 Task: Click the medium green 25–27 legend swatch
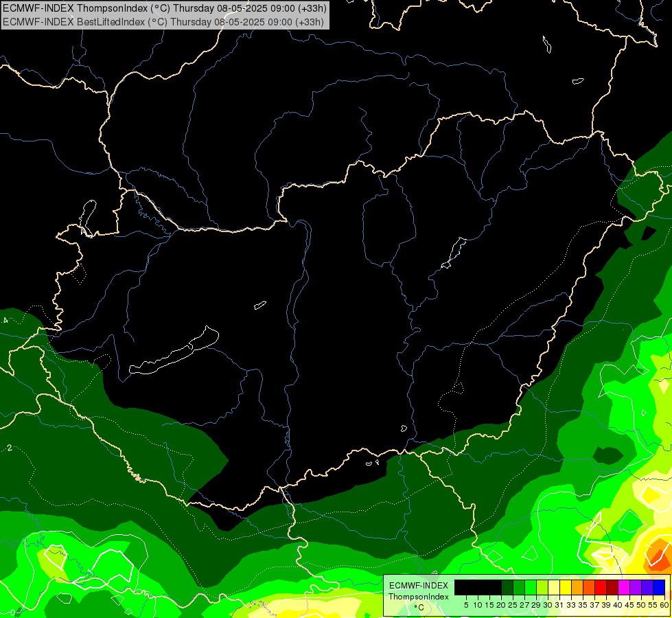tap(518, 587)
